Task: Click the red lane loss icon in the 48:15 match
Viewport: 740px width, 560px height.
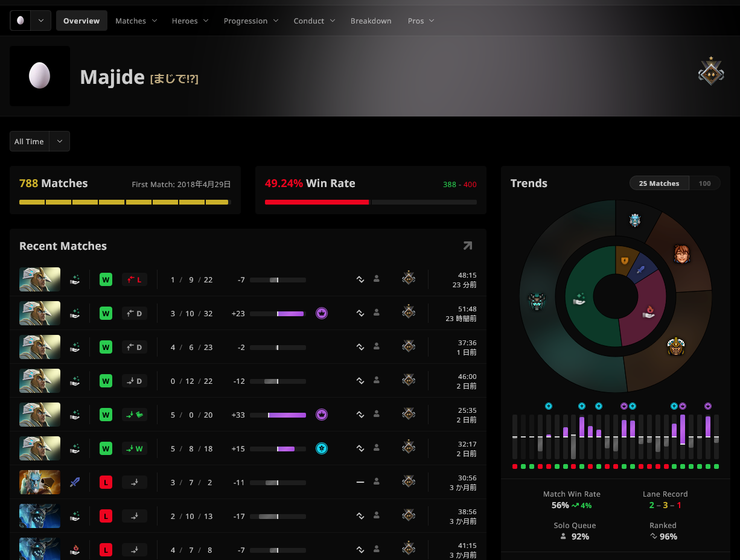Action: pos(135,279)
